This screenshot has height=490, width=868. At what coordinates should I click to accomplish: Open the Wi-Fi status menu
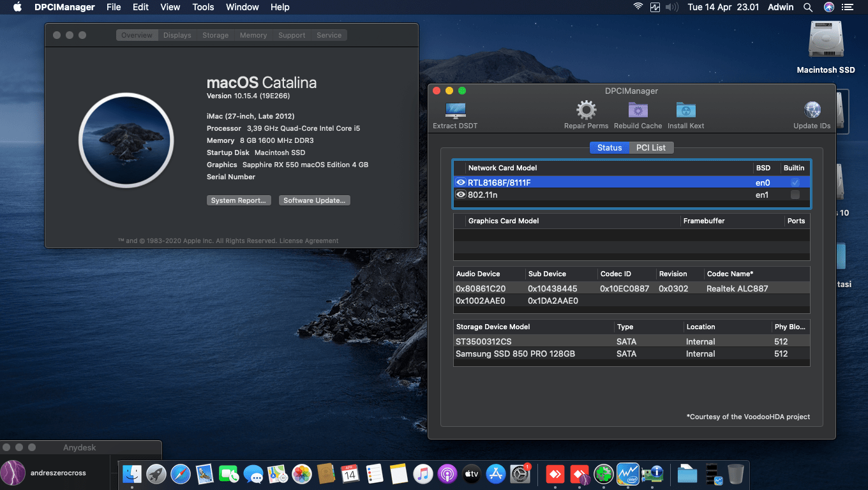(x=638, y=7)
